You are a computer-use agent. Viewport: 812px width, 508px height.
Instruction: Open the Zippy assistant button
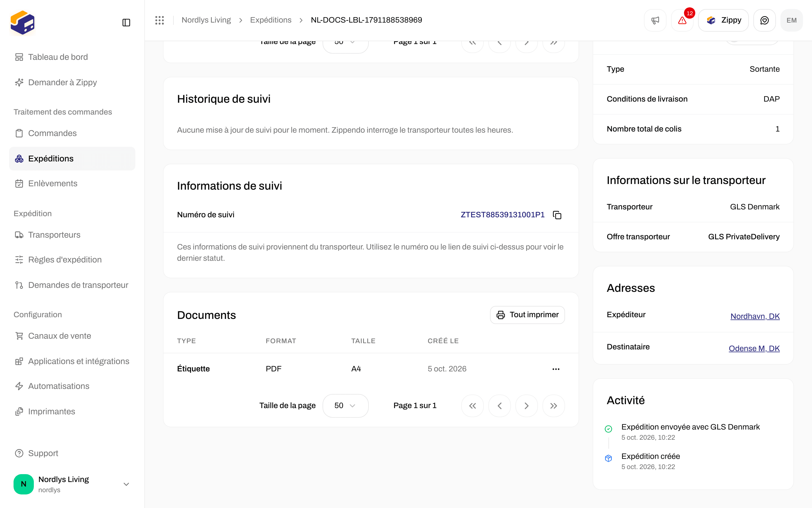tap(723, 20)
